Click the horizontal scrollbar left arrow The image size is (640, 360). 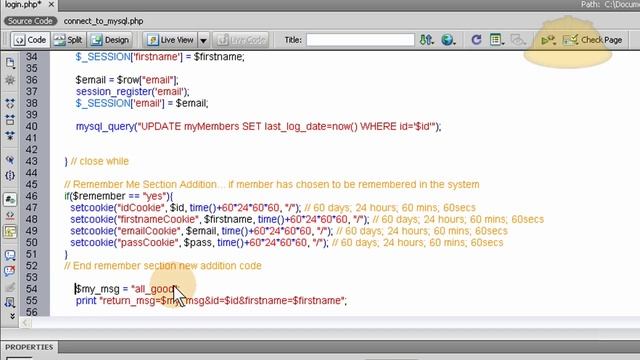pyautogui.click(x=26, y=323)
